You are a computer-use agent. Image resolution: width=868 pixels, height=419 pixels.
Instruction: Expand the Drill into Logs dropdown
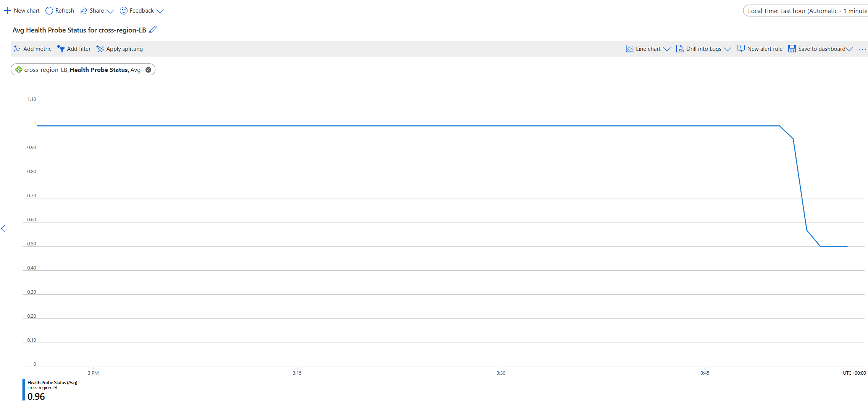[x=727, y=49]
